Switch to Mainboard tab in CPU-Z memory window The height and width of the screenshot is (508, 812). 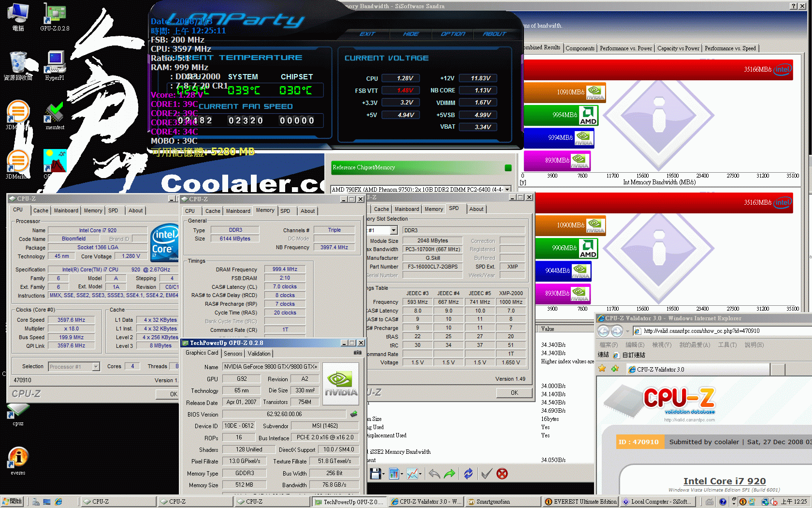tap(238, 211)
